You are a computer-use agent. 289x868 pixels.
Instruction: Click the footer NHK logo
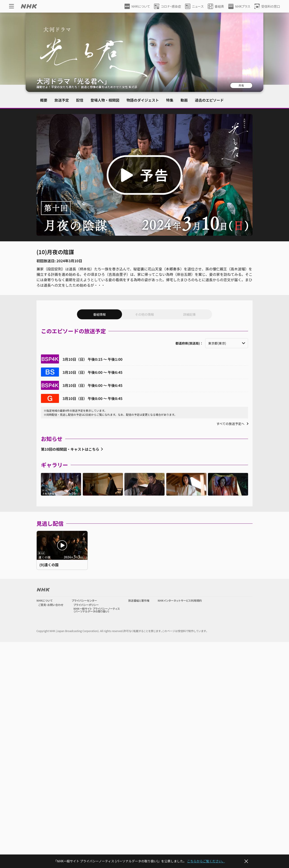(x=43, y=590)
